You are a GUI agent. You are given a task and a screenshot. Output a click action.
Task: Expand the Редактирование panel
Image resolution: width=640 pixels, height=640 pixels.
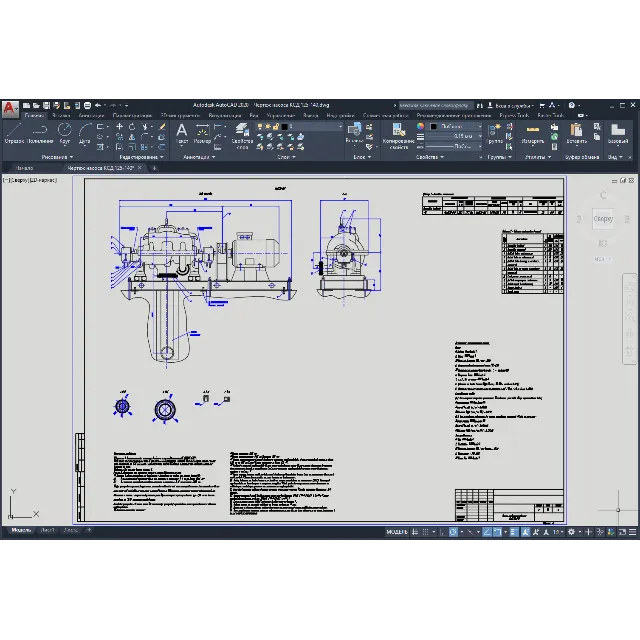[141, 157]
